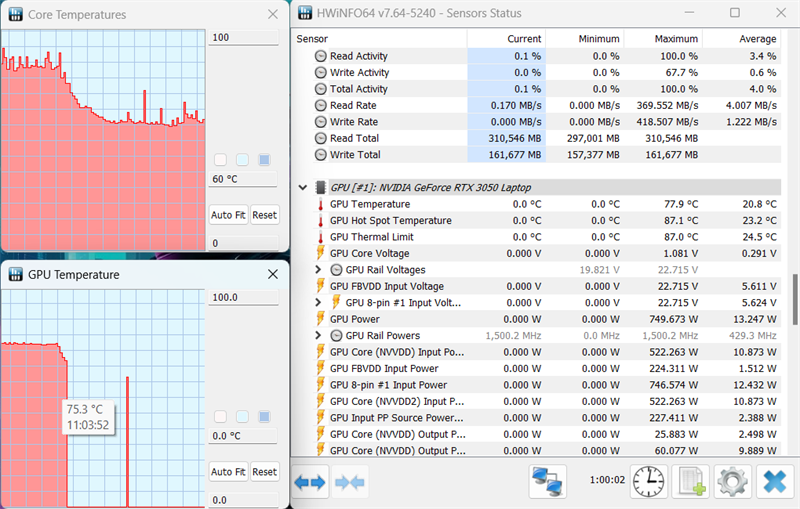The image size is (800, 509).
Task: Click the white color swatch in GPU Temperature window
Action: point(220,417)
